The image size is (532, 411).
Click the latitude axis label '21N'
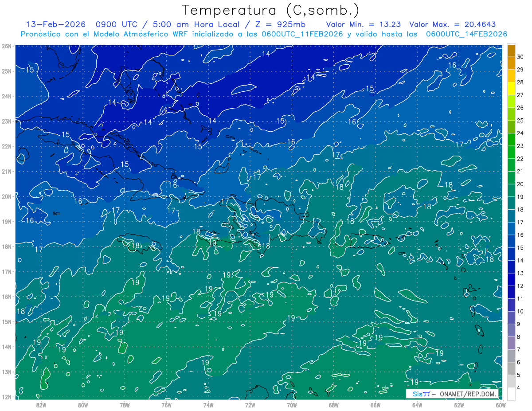7,171
